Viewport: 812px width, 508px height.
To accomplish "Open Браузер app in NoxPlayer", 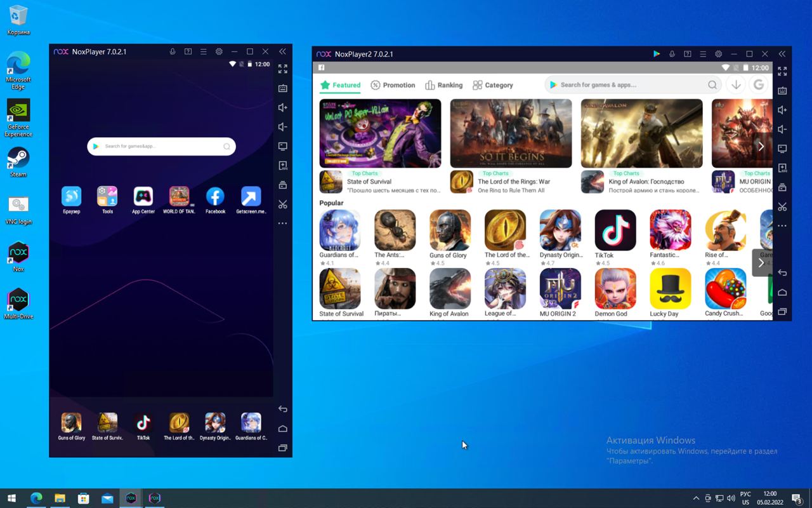I will pos(71,197).
